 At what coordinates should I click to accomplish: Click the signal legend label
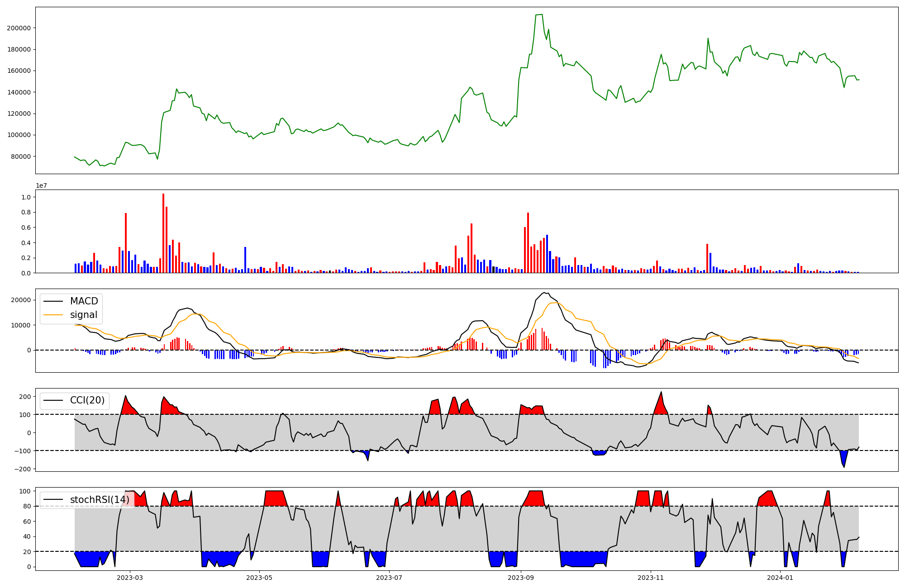coord(84,315)
